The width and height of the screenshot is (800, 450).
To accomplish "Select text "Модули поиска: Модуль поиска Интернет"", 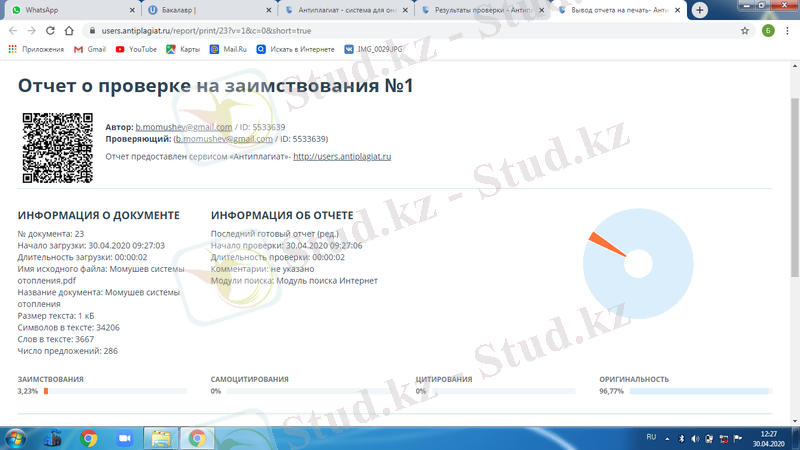I will point(294,281).
